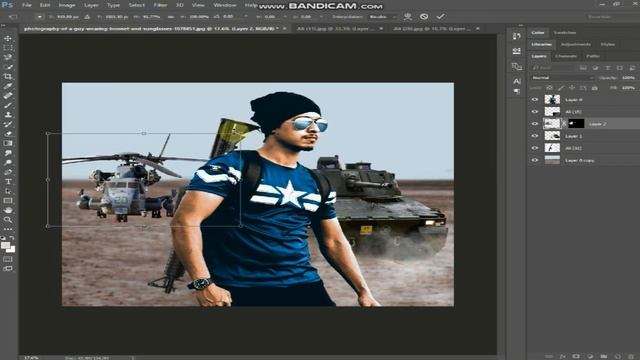Filter layers by type layers

point(607,68)
